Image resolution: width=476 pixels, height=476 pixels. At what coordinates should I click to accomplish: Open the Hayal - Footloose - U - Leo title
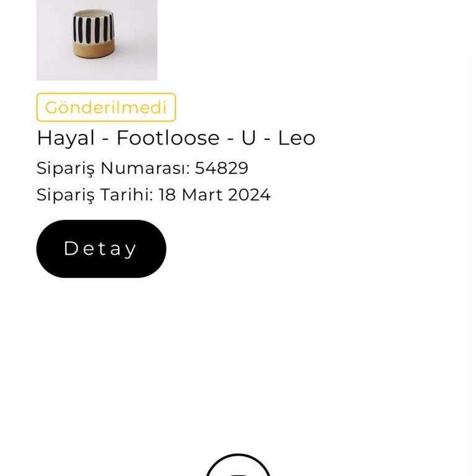click(176, 138)
